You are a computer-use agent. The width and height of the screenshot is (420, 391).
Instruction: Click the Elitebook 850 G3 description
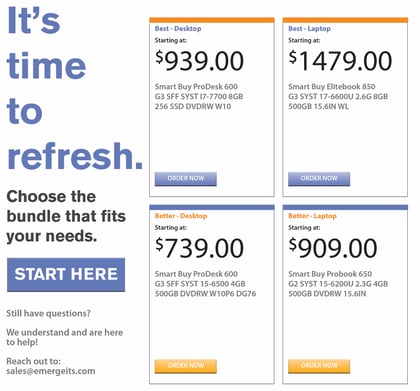coord(338,97)
